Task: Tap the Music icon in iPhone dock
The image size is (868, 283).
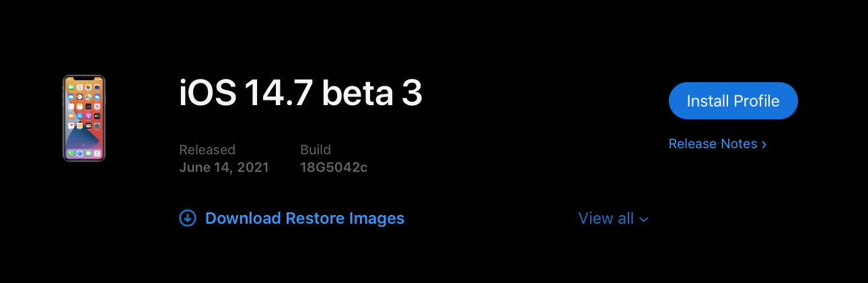Action: (98, 154)
